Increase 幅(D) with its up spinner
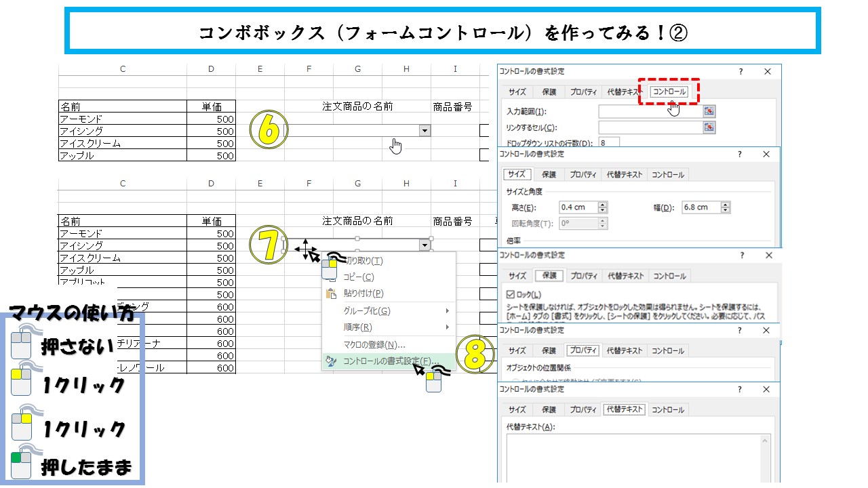Image resolution: width=868 pixels, height=488 pixels. tap(726, 205)
